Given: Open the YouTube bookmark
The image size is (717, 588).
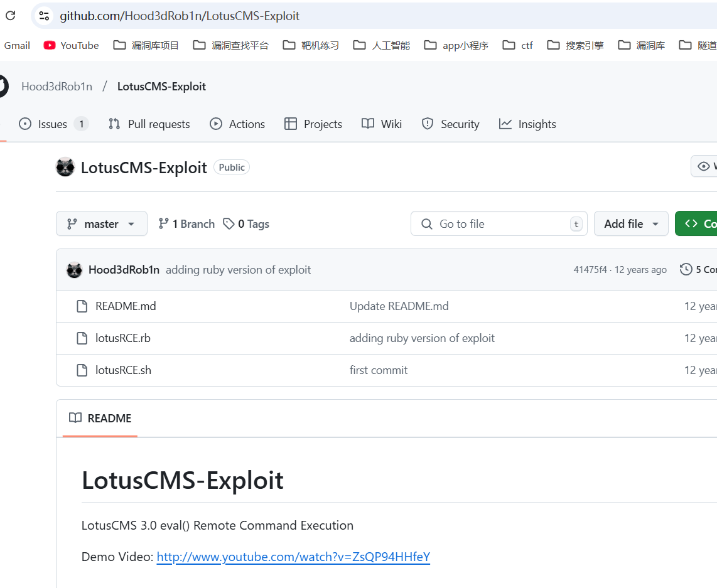Looking at the screenshot, I should [71, 45].
